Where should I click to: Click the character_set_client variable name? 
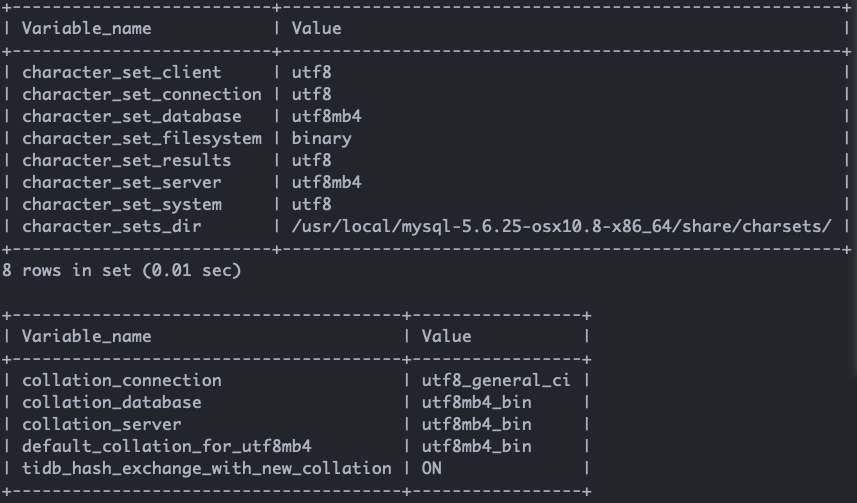click(122, 72)
